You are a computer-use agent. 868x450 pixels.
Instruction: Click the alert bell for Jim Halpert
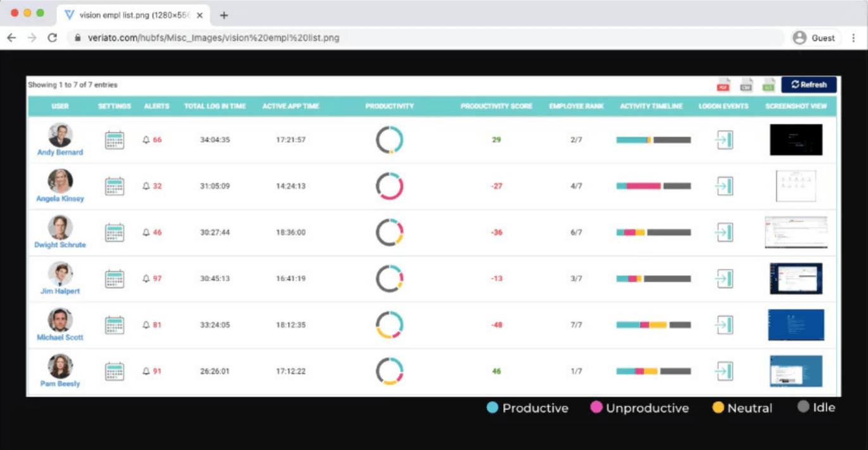coord(146,279)
